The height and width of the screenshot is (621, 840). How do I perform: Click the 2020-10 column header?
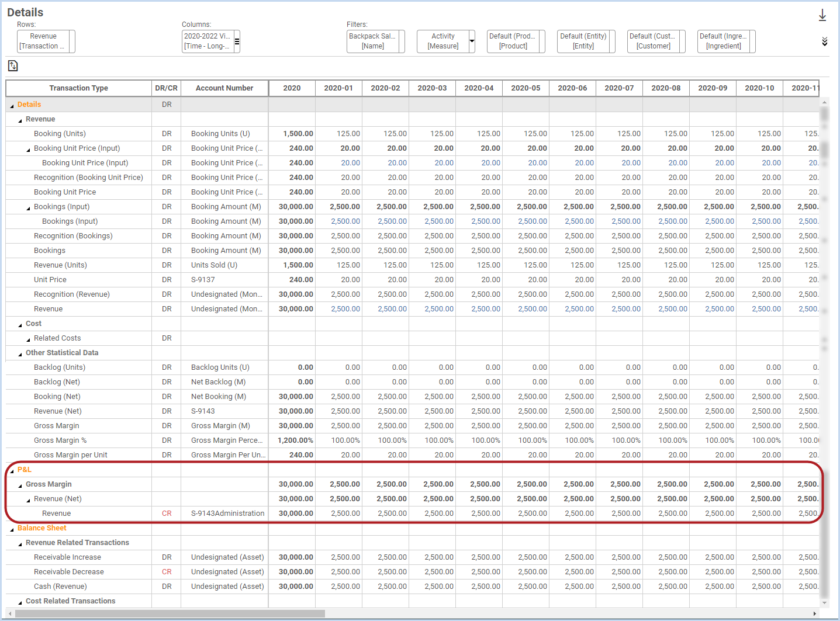(x=759, y=88)
